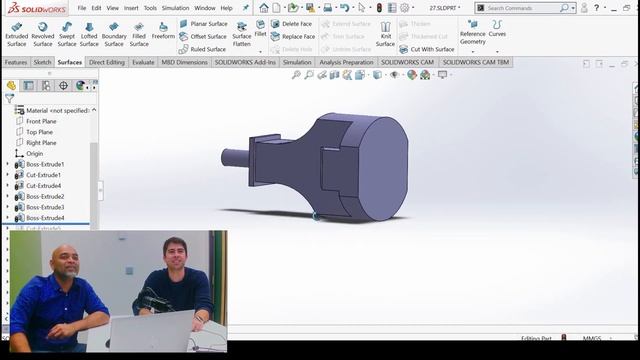Open the Options gear icon

pyautogui.click(x=404, y=8)
